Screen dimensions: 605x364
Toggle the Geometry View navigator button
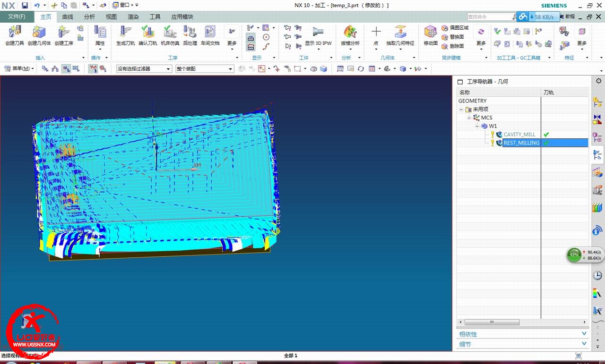coord(66,68)
